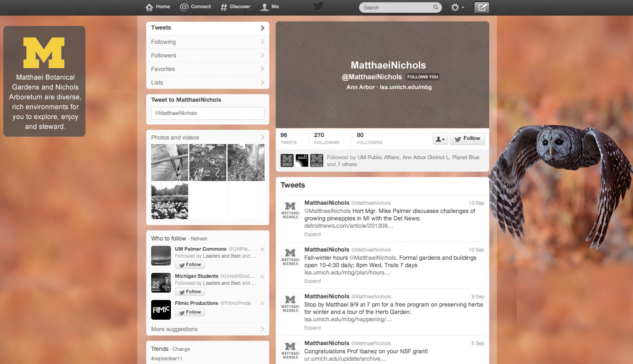633x364 pixels.
Task: Dismiss Michigan Students suggestion
Action: pos(262,276)
